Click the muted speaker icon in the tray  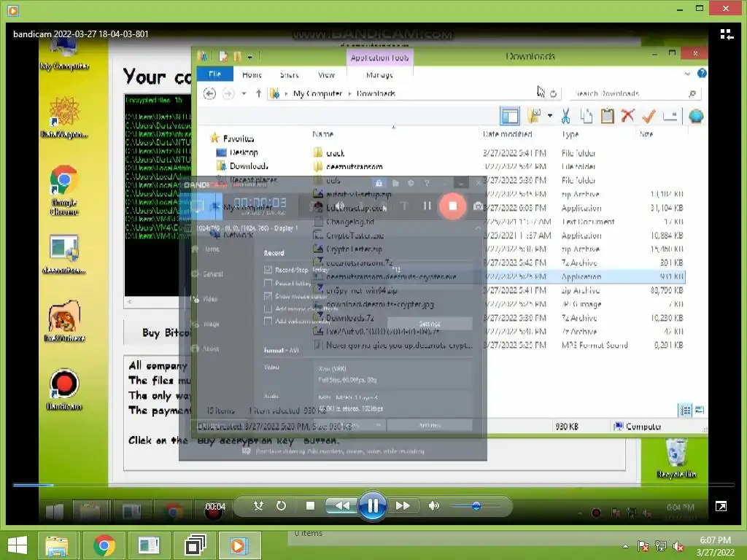point(678,546)
